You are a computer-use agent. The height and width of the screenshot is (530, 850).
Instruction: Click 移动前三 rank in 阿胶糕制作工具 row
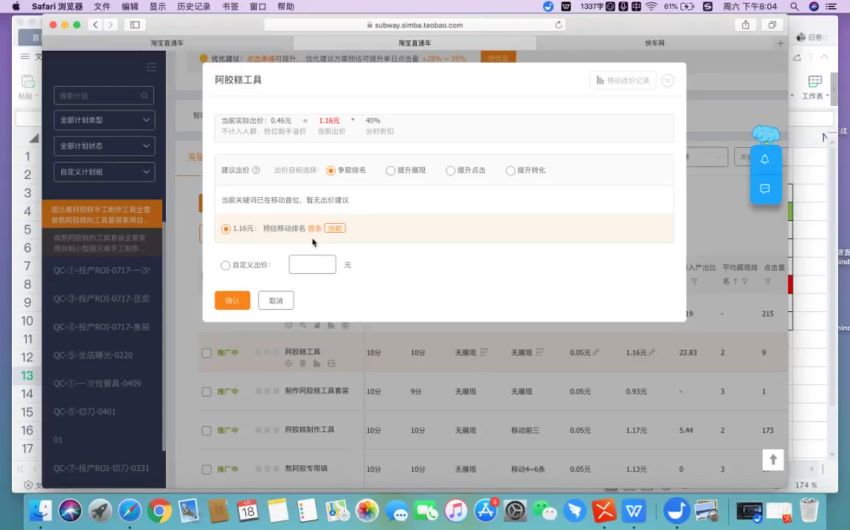point(525,430)
